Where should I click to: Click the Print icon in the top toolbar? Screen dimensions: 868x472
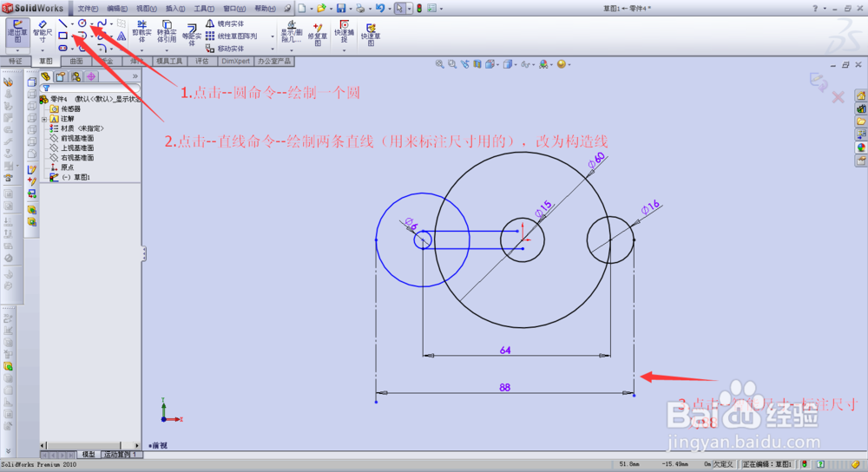tap(360, 9)
